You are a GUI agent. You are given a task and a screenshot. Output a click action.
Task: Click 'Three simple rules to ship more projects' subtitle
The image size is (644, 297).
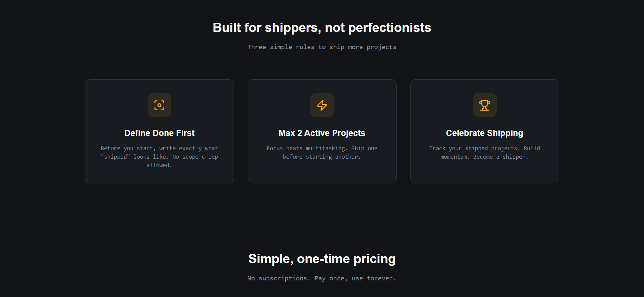click(321, 47)
